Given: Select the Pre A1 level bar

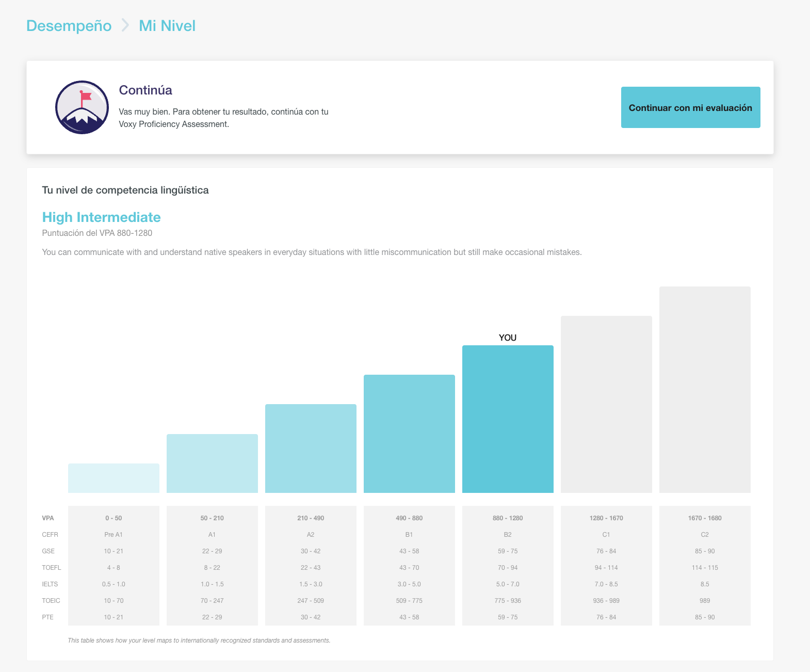Looking at the screenshot, I should [114, 478].
